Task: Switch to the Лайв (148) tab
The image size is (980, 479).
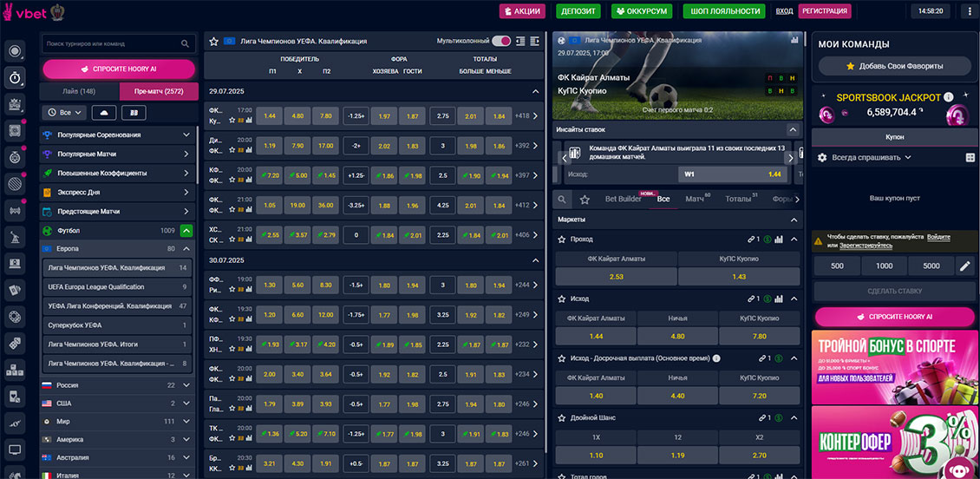Action: 80,91
